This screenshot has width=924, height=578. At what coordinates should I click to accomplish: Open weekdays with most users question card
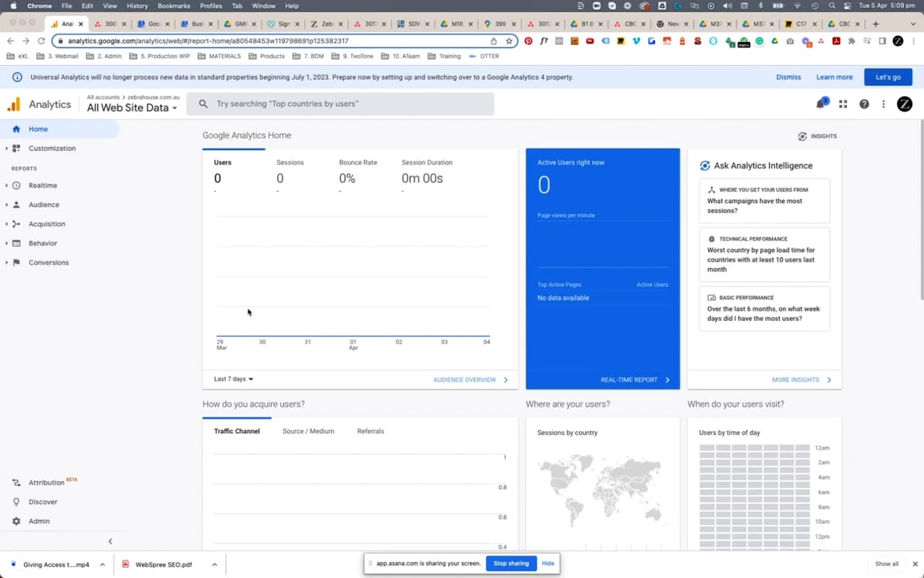point(764,308)
